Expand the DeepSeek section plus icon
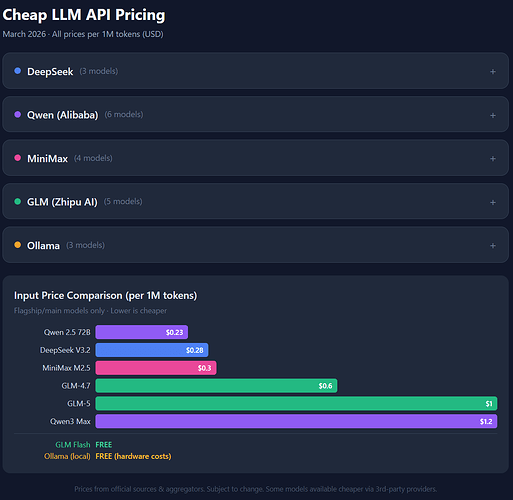Screen dimensions: 513x500 point(493,72)
